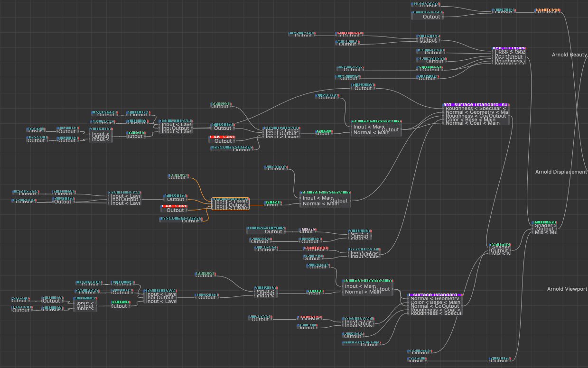Click 'Roughness < Specul' port on bottom standard surface node
The height and width of the screenshot is (368, 588).
click(x=435, y=313)
